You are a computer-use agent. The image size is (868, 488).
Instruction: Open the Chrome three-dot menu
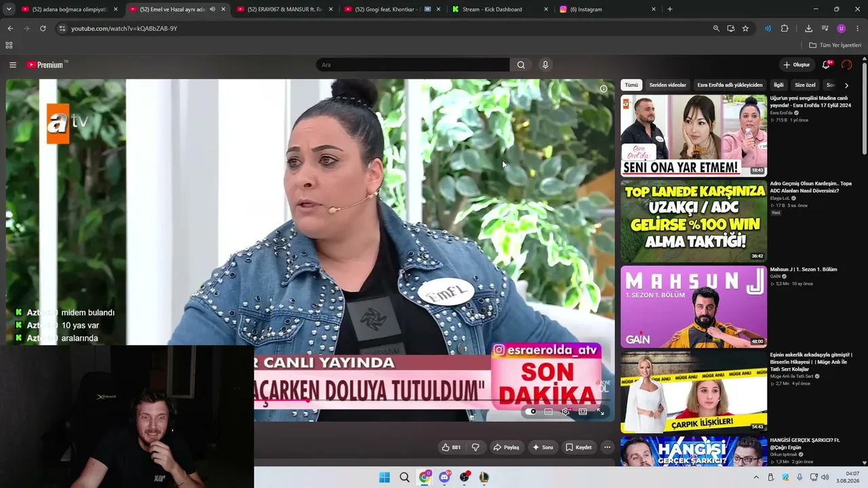coord(858,28)
